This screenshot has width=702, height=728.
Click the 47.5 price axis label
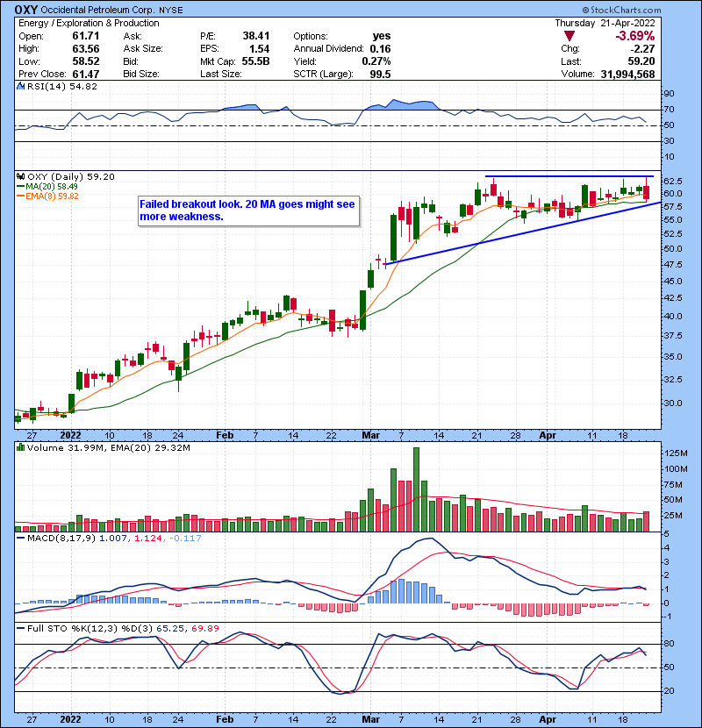[x=673, y=264]
